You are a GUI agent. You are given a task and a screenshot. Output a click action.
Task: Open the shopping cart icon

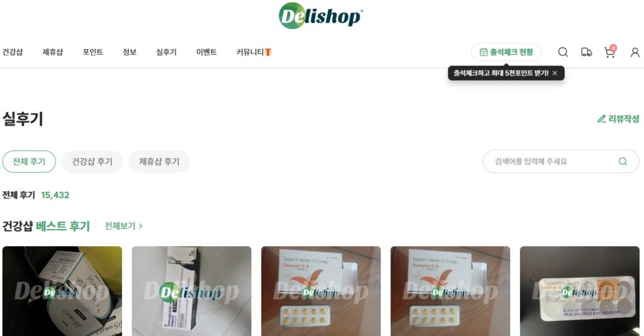tap(610, 52)
